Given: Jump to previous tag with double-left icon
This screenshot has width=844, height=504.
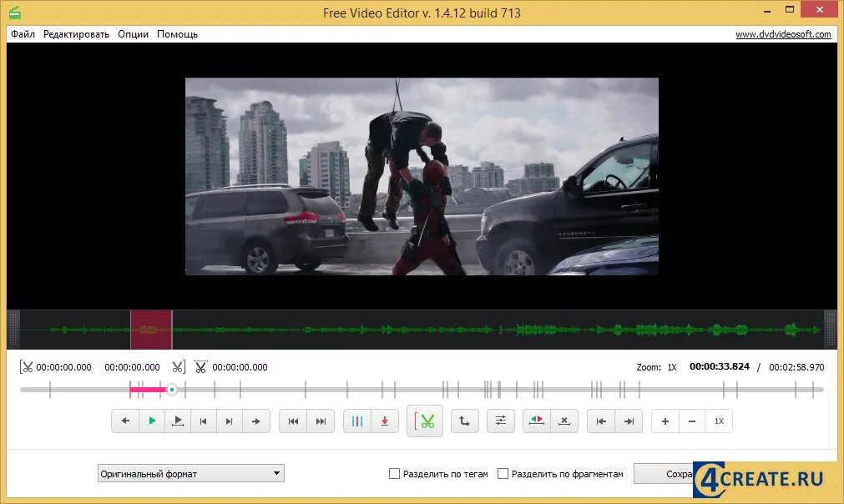Looking at the screenshot, I should [293, 421].
